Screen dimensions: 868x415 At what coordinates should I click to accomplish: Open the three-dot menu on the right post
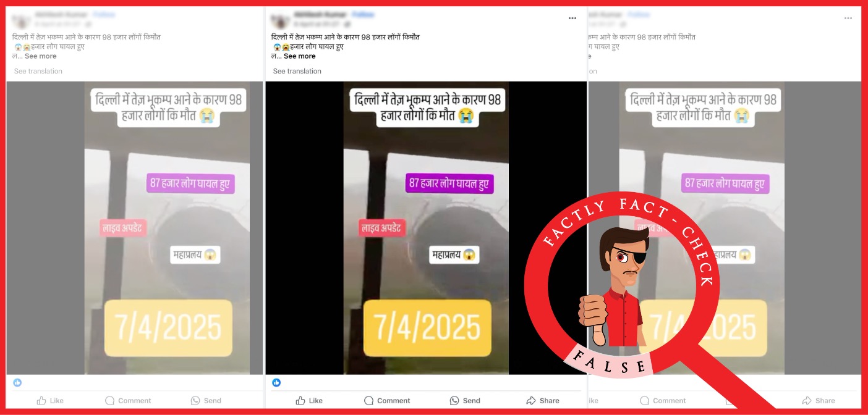pos(848,19)
